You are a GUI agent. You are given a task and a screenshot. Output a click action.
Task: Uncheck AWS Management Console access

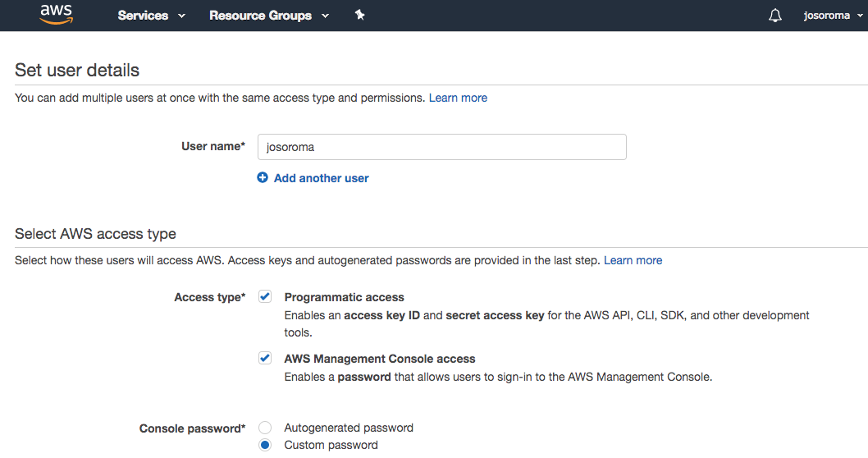pyautogui.click(x=265, y=358)
